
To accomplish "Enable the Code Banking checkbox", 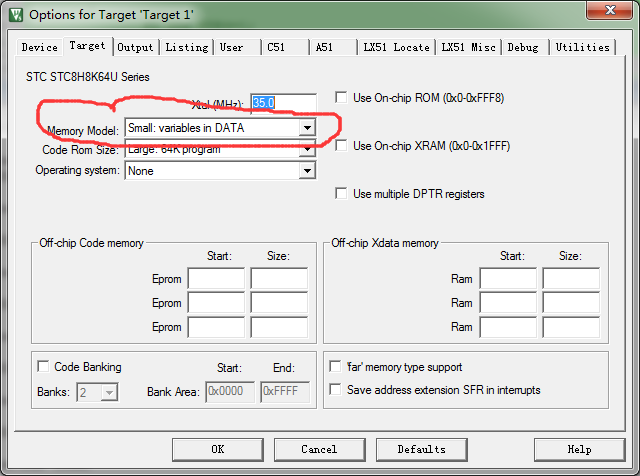I will pyautogui.click(x=43, y=366).
